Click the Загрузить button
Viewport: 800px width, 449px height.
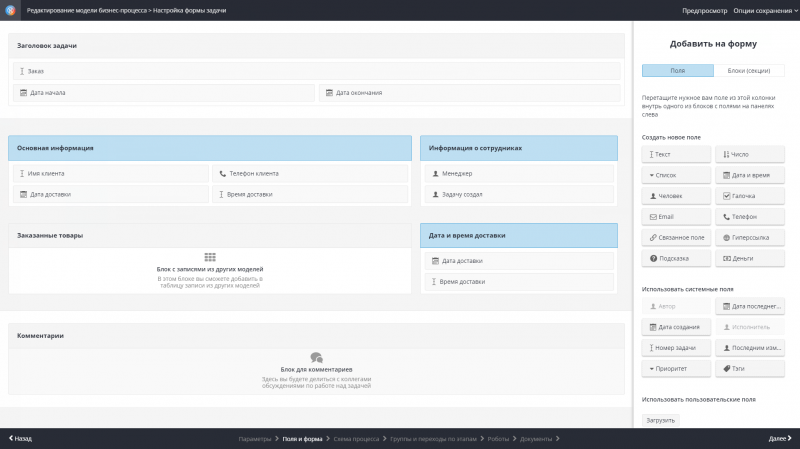(660, 420)
